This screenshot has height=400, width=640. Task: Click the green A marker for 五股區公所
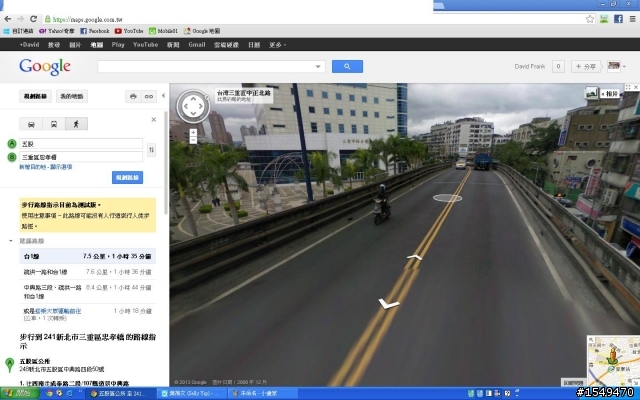(x=9, y=365)
